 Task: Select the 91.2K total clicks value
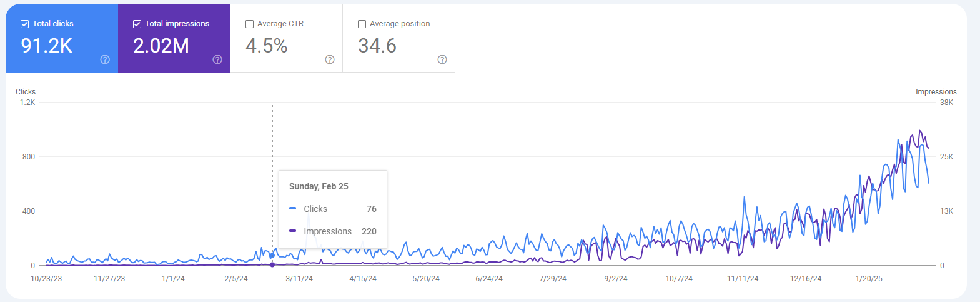47,46
